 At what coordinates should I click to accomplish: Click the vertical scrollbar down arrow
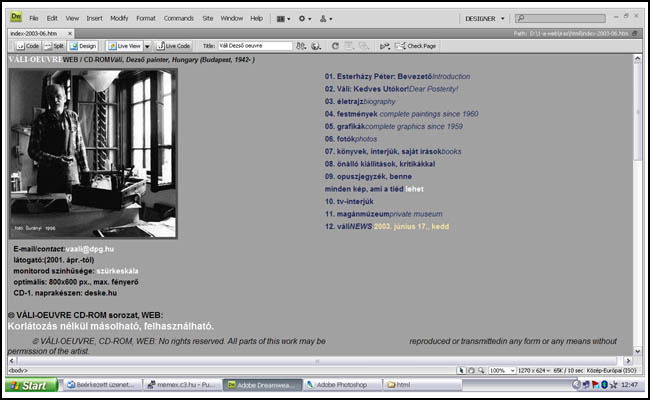pyautogui.click(x=638, y=351)
